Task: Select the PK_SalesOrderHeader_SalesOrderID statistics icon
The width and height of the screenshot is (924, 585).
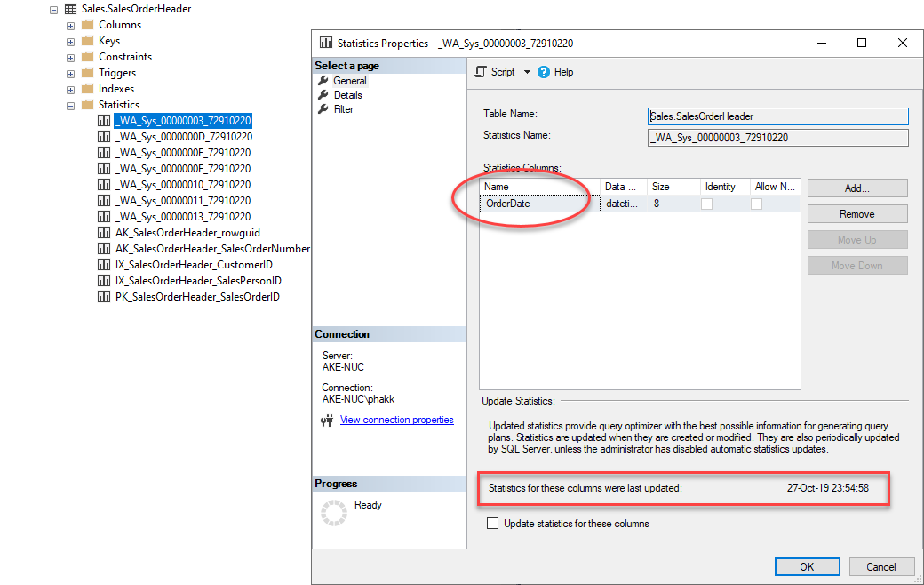Action: 104,296
